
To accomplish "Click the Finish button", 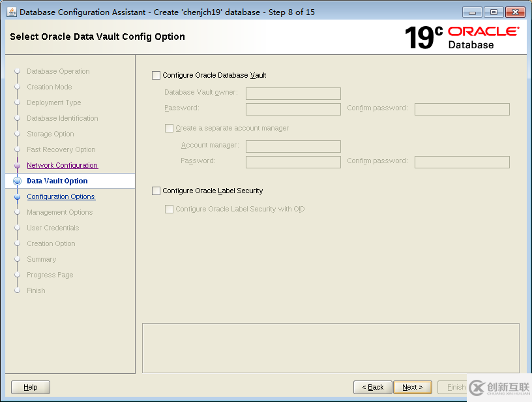I will point(452,387).
